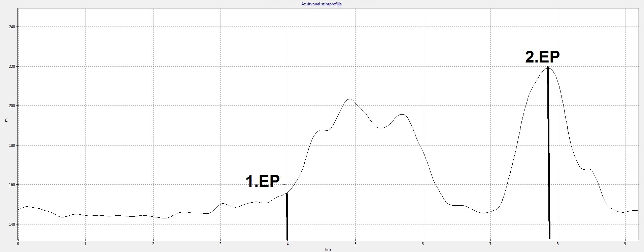
Task: Click the 2.EP vertical marker line
Action: pyautogui.click(x=548, y=151)
